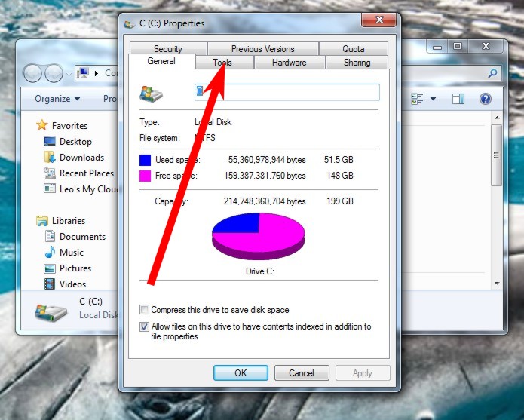The image size is (524, 420).
Task: Click the blue Used space swatch
Action: click(x=146, y=160)
